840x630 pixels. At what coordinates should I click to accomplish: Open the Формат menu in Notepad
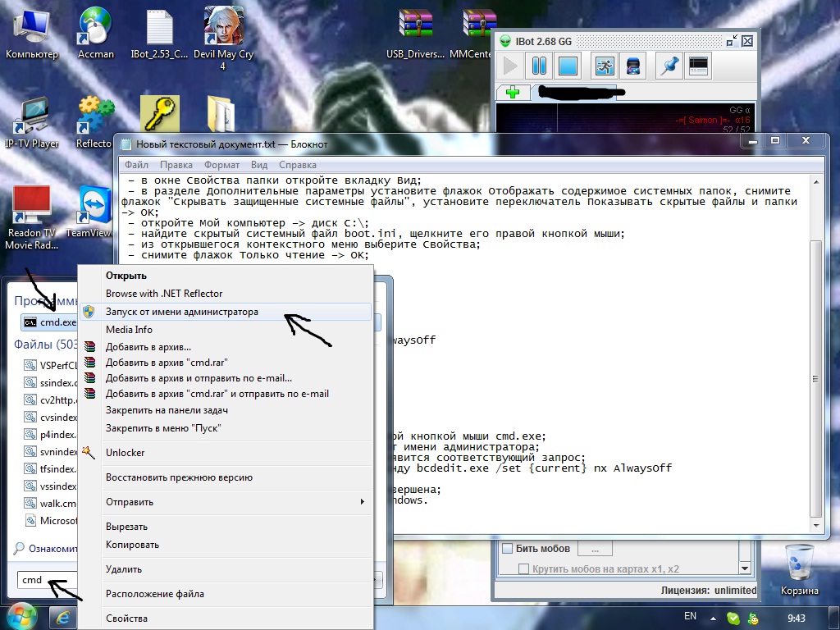pyautogui.click(x=221, y=165)
